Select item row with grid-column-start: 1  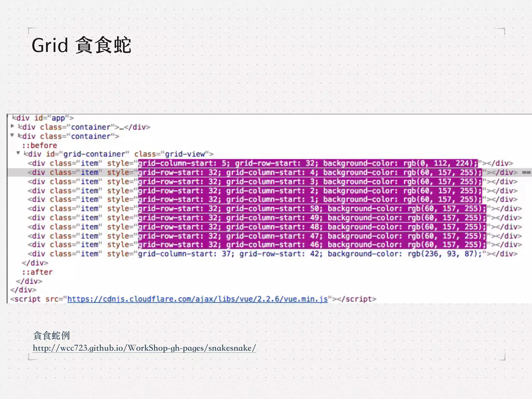(x=273, y=199)
